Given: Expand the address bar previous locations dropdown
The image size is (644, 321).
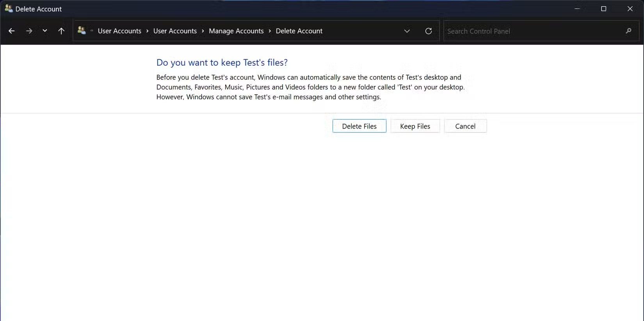Looking at the screenshot, I should coord(407,31).
